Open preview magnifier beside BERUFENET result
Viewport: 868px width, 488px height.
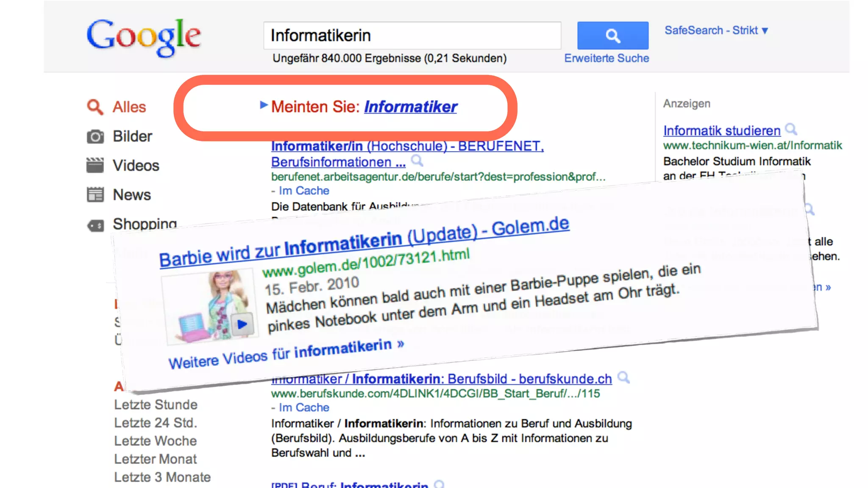pos(417,161)
